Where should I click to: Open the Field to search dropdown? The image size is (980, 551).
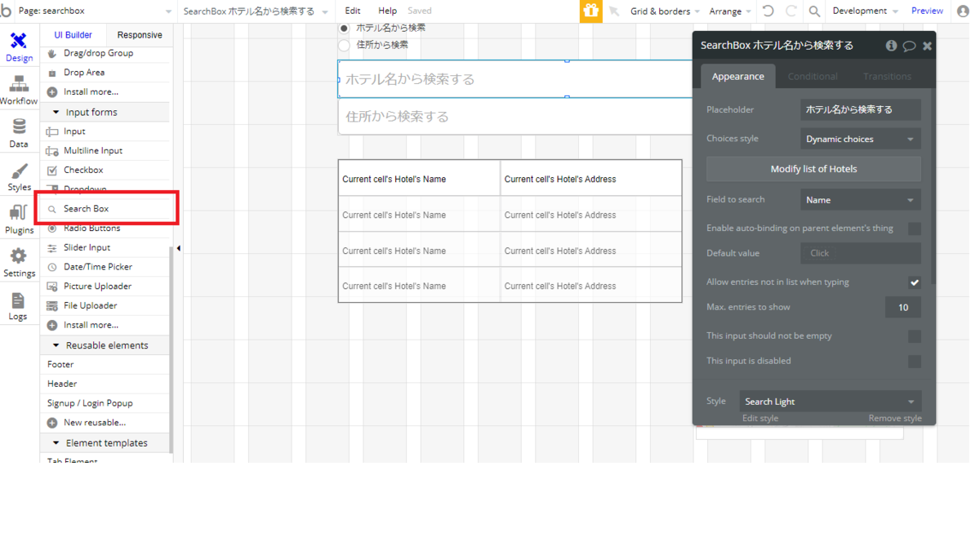(x=860, y=200)
